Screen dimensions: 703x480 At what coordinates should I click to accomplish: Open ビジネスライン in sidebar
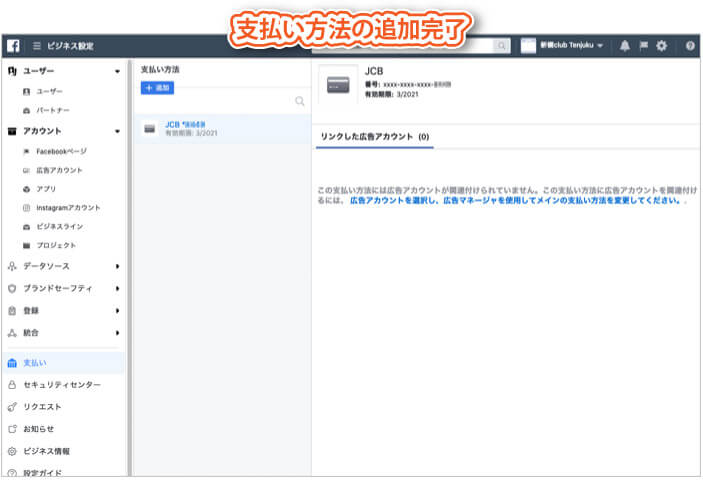click(60, 227)
